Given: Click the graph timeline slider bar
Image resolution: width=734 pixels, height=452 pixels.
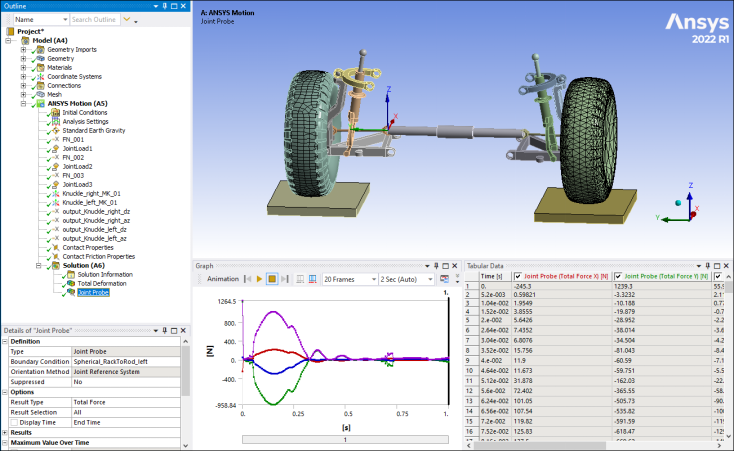Looking at the screenshot, I should pyautogui.click(x=345, y=440).
